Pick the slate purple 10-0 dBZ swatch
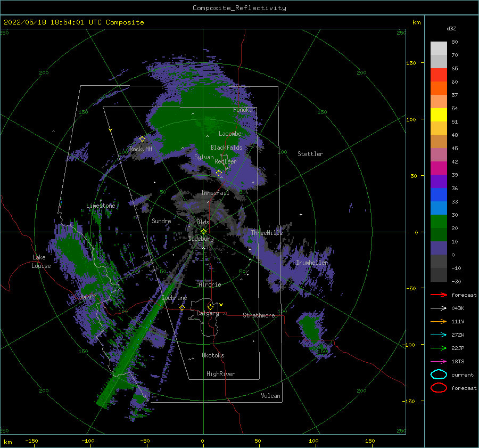 pos(439,248)
